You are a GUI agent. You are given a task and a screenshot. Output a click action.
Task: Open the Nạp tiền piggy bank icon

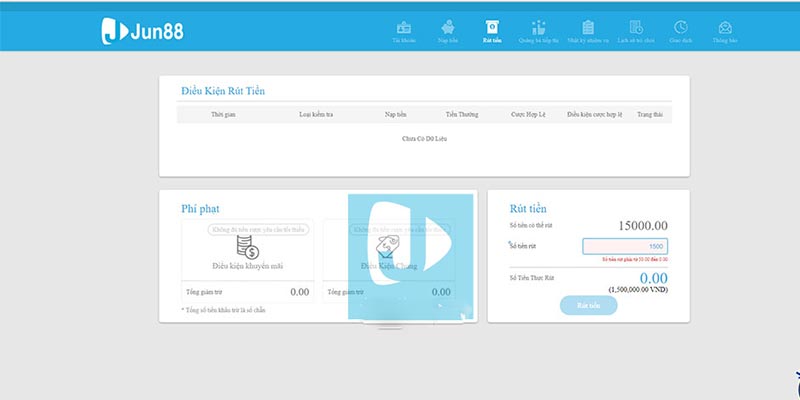click(x=448, y=28)
